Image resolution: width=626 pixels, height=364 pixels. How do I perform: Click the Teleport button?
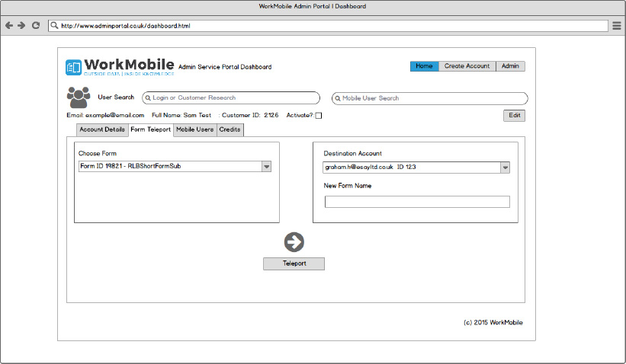[x=294, y=263]
